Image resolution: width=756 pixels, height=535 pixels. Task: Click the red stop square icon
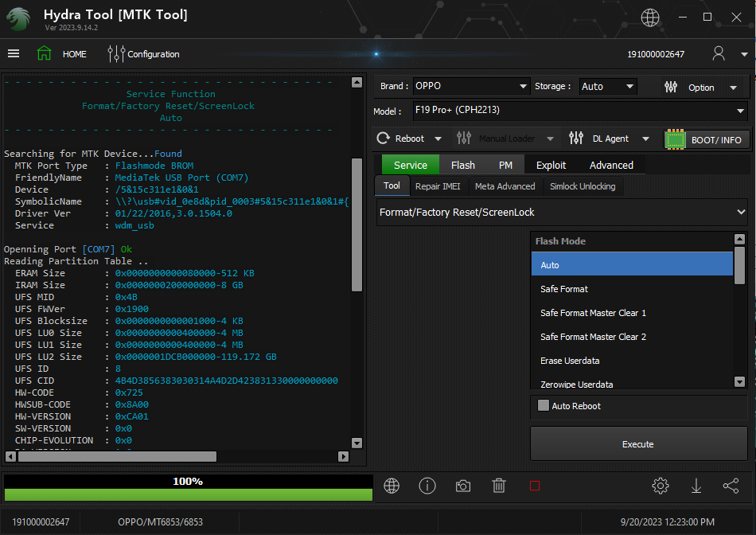(535, 486)
